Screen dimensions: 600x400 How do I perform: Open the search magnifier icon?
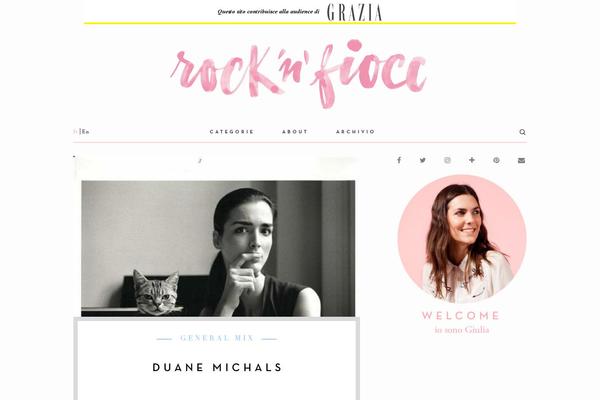[522, 132]
